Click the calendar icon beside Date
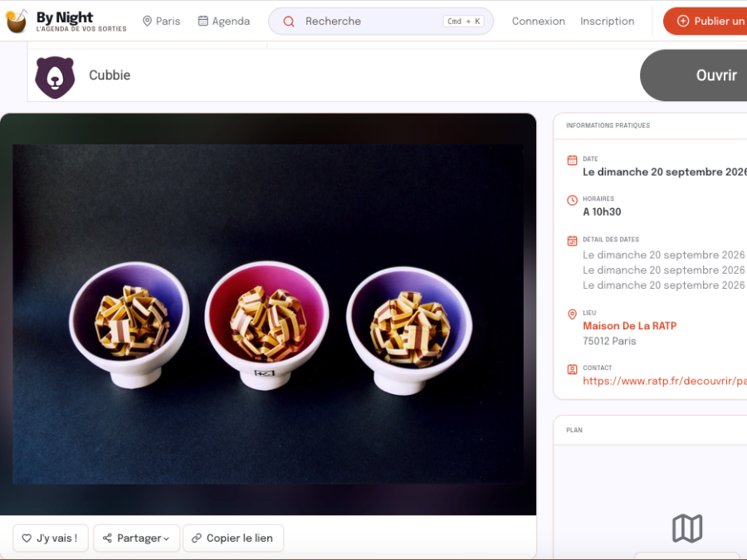Image resolution: width=747 pixels, height=560 pixels. pyautogui.click(x=572, y=160)
